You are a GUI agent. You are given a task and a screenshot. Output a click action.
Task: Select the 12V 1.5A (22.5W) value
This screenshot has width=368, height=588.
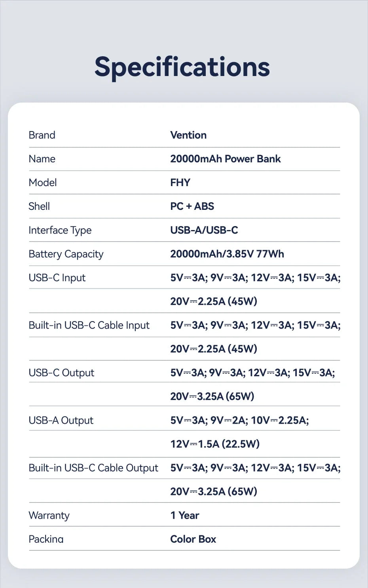[215, 444]
